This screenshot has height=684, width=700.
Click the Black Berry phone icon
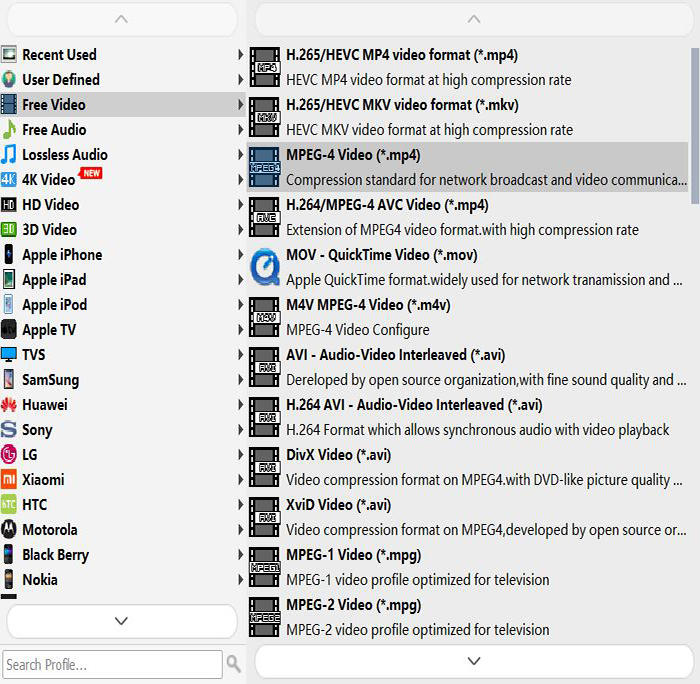(9, 555)
